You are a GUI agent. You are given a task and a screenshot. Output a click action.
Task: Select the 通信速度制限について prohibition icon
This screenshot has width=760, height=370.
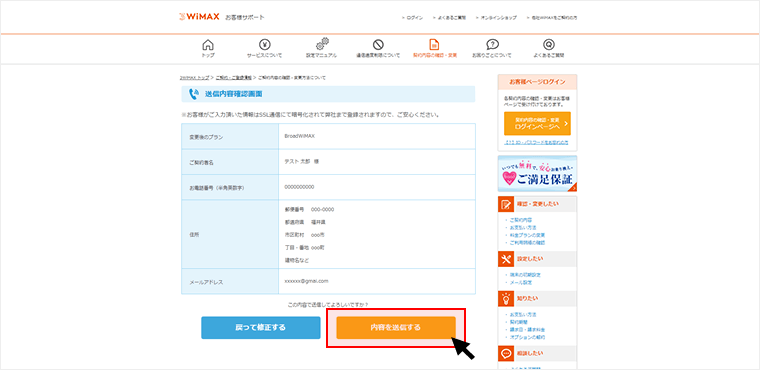point(378,45)
